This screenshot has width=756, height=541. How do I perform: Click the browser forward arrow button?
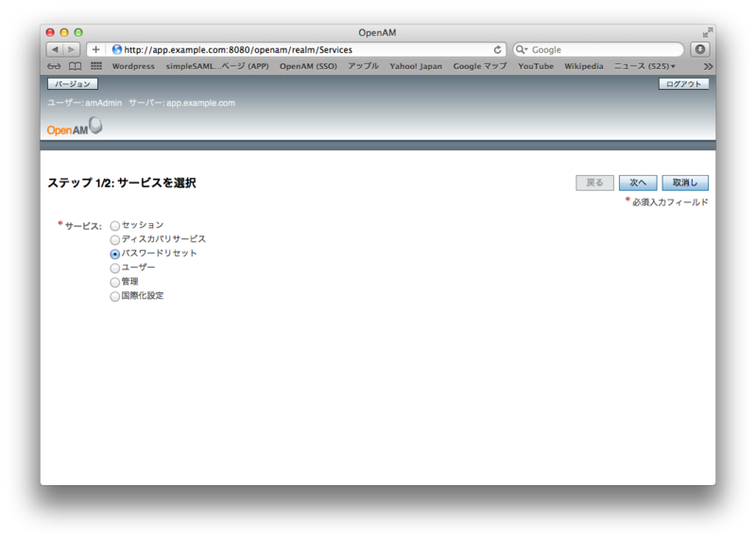[72, 49]
